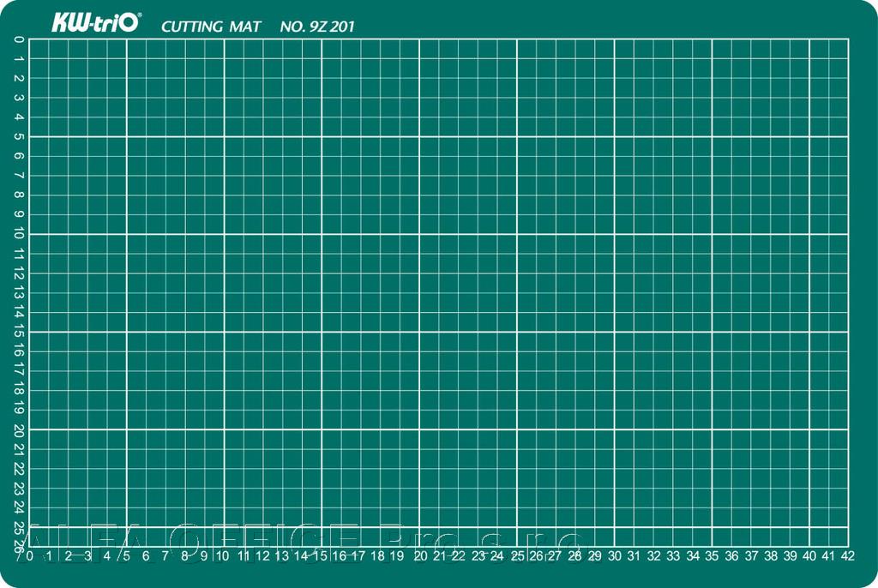Click the registered trademark symbol beside the logo

pyautogui.click(x=141, y=16)
